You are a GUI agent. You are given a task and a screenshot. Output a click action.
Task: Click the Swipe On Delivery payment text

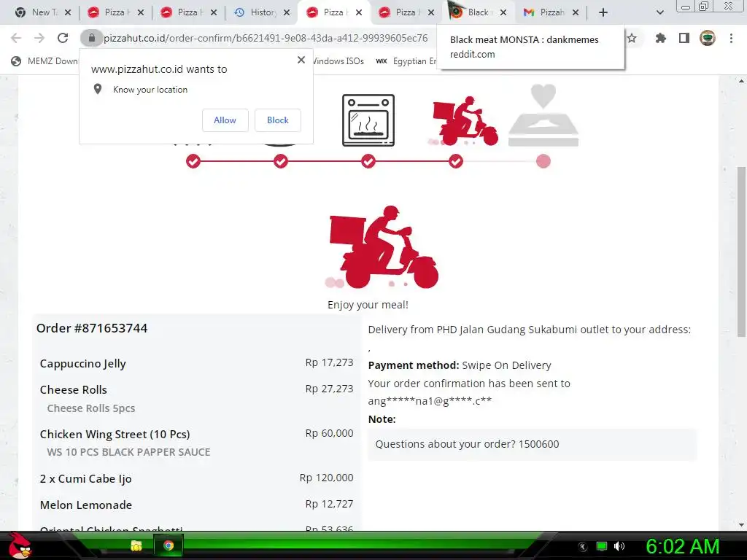506,365
